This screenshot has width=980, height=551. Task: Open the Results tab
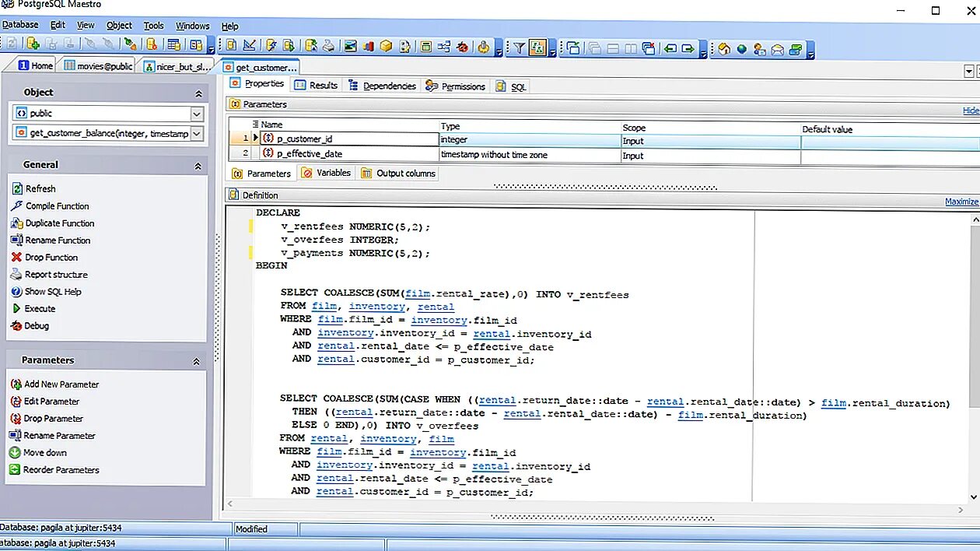[317, 86]
